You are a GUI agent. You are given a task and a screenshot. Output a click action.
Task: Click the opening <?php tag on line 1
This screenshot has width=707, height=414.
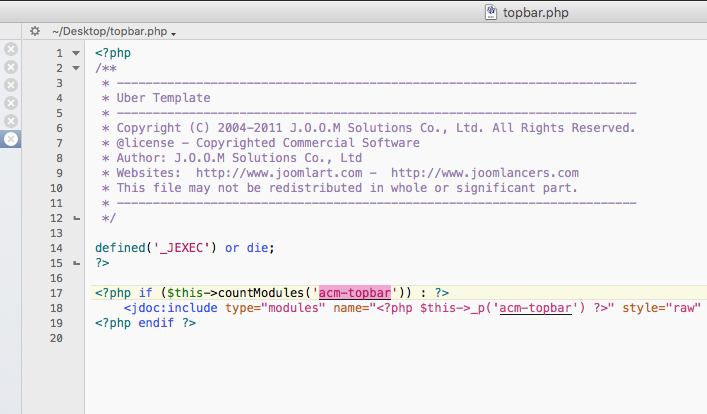point(113,53)
